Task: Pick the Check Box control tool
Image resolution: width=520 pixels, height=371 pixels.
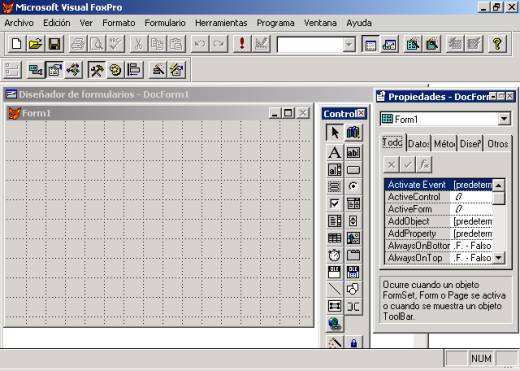Action: coord(334,203)
